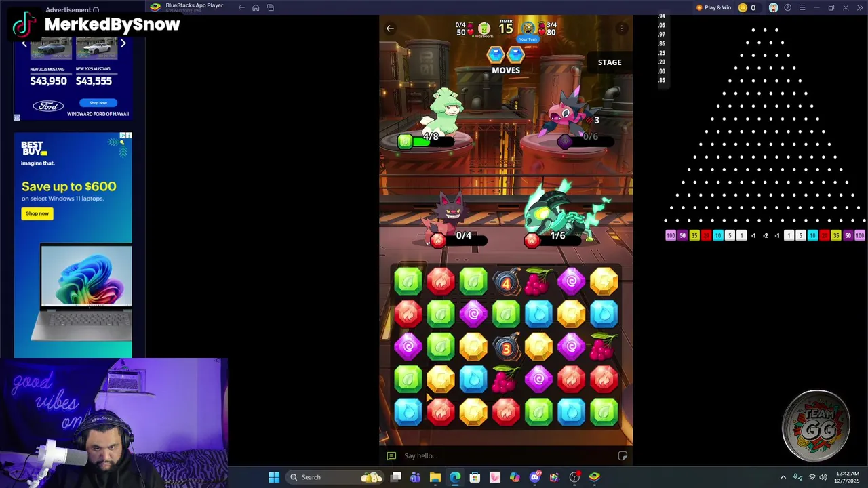The width and height of the screenshot is (868, 488).
Task: Click the Plinko -2 center slot
Action: click(765, 236)
